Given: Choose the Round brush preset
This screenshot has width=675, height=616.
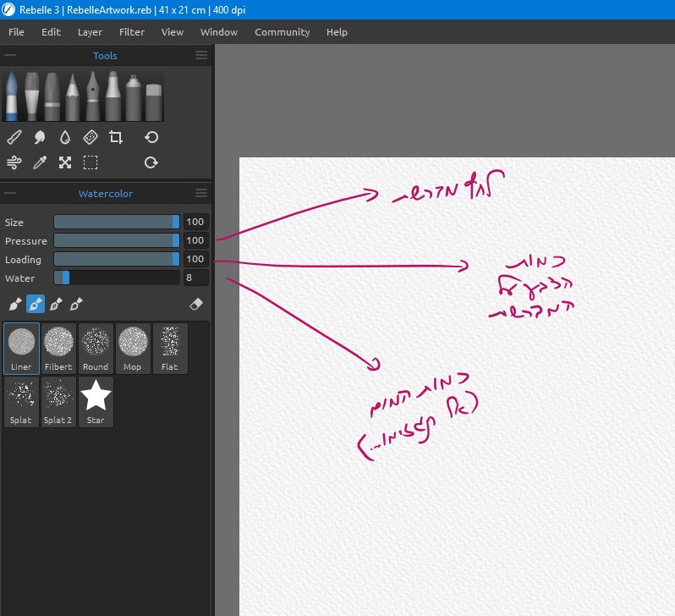Looking at the screenshot, I should coord(96,349).
